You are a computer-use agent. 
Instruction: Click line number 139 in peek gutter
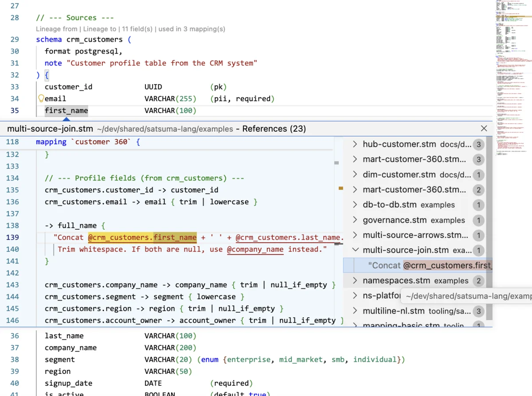click(12, 238)
